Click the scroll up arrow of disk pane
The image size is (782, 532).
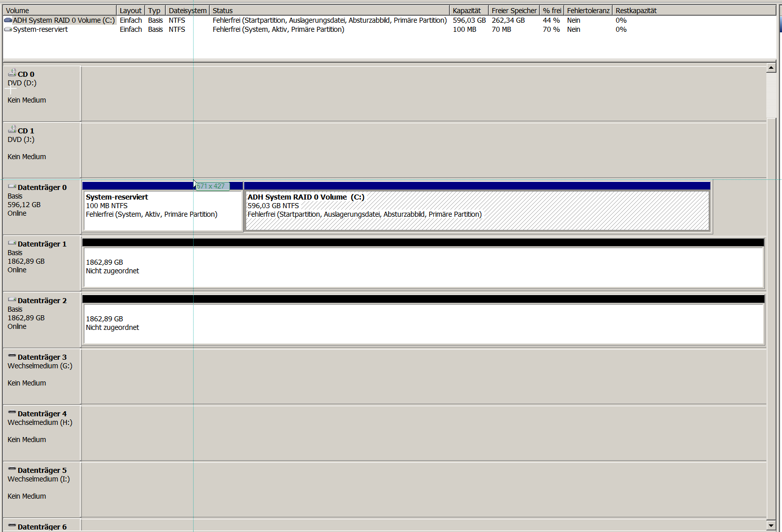tap(771, 68)
